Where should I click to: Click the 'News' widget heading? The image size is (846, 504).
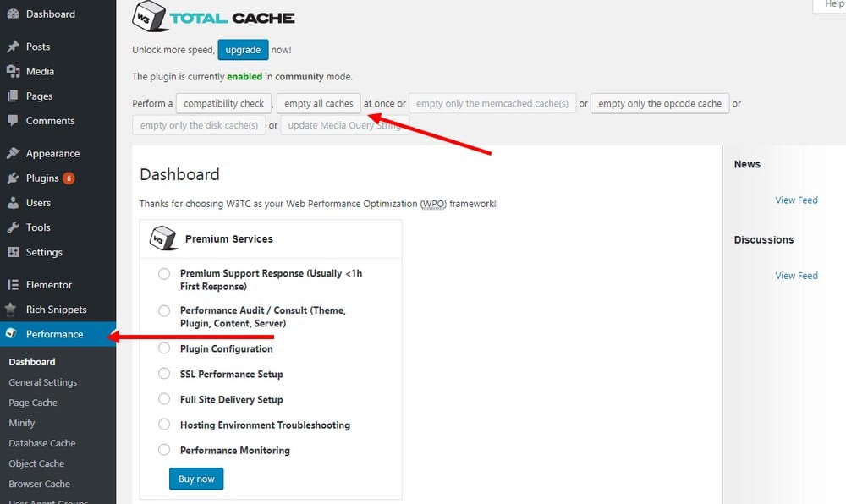pos(747,164)
